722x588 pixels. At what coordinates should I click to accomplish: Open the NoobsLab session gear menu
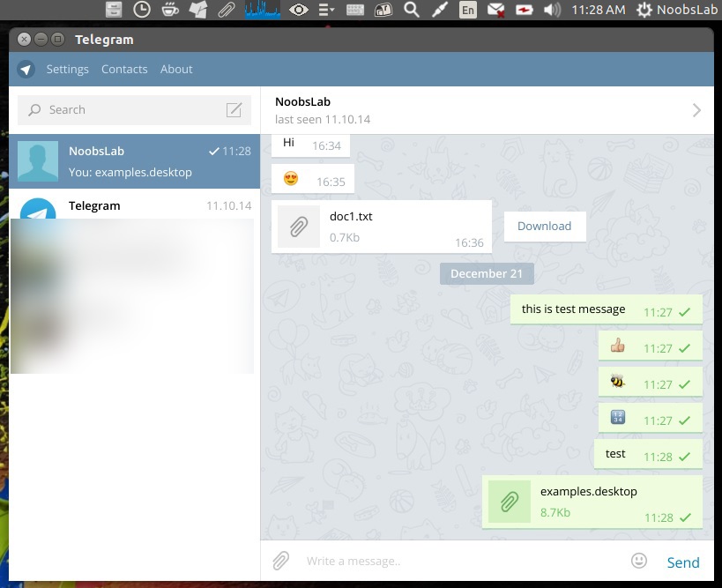pos(676,10)
